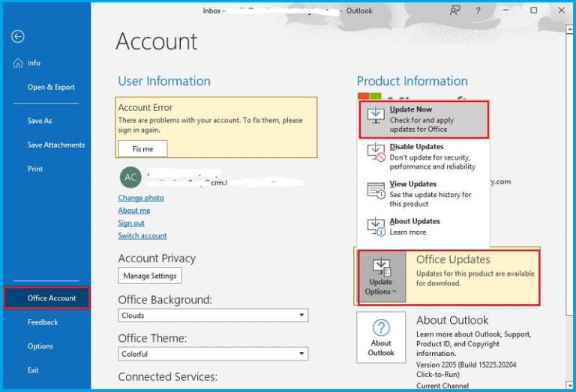This screenshot has height=392, width=576.
Task: Click the Change photo link
Action: point(141,198)
